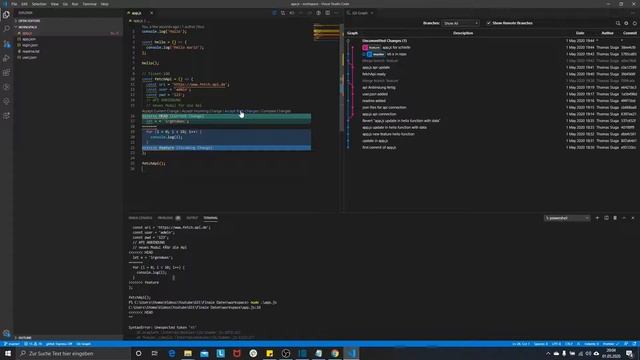Switch to the Debug Console tab
Viewport: 640px width, 360px height.
tap(140, 218)
